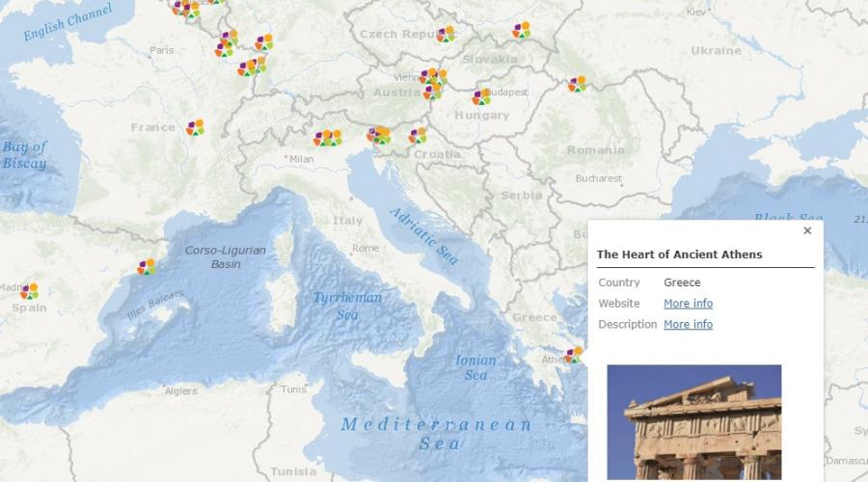Open the Description More info link

[688, 324]
